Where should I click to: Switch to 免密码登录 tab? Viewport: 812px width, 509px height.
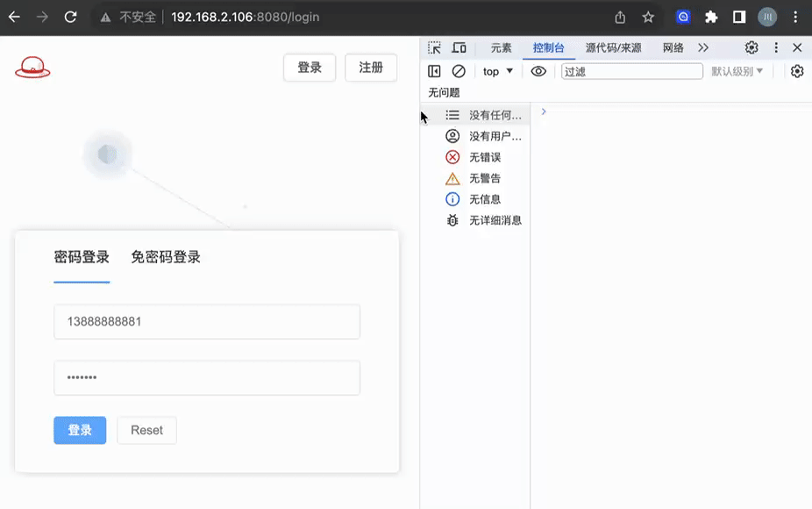(x=166, y=257)
